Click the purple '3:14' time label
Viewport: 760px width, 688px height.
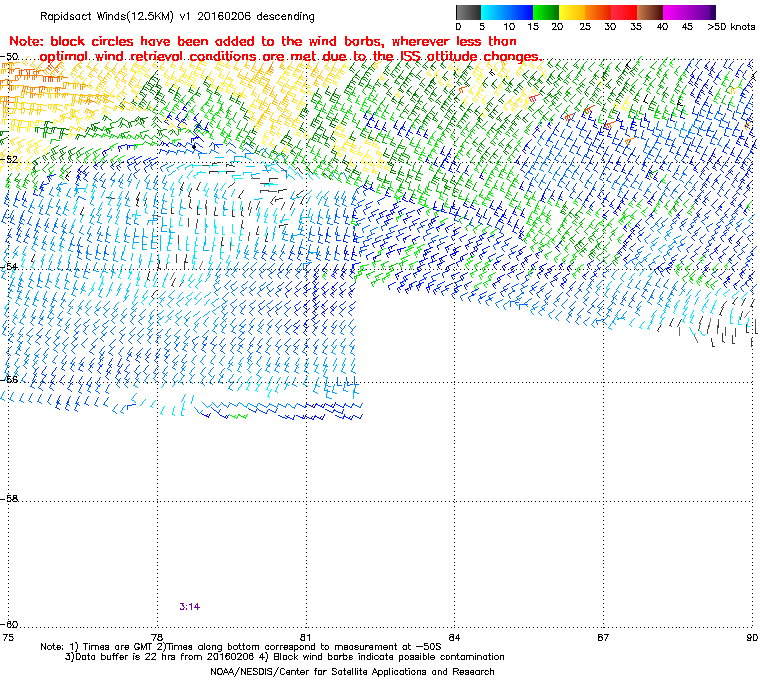coord(190,607)
